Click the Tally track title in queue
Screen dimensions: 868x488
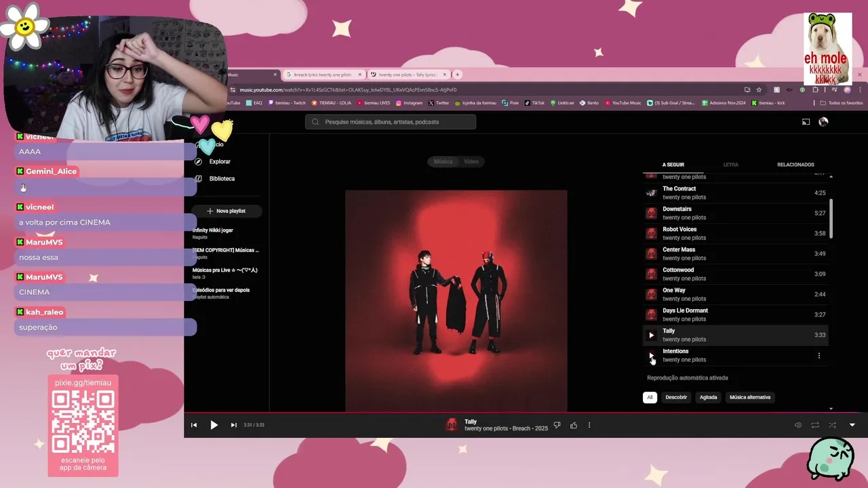tap(669, 331)
